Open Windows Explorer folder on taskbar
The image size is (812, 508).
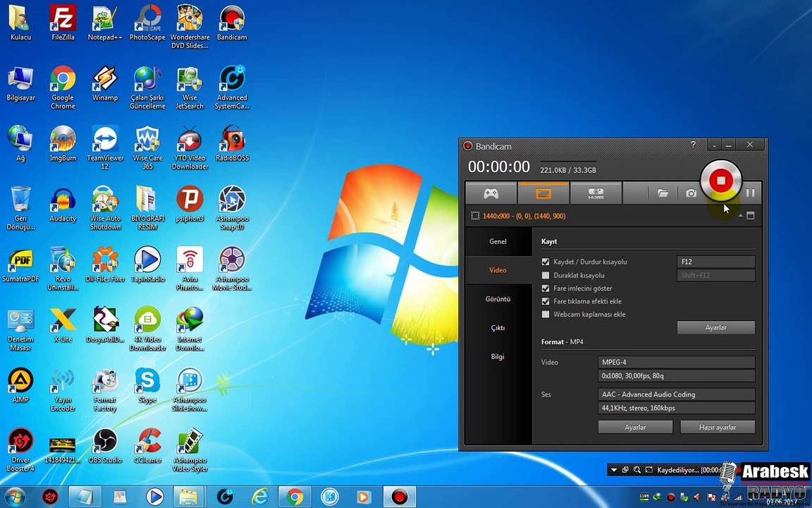click(x=189, y=497)
